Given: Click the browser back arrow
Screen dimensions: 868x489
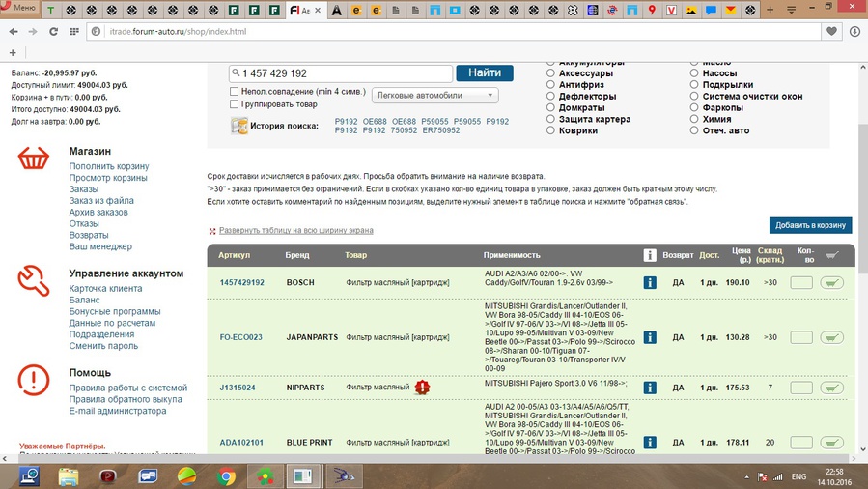Looking at the screenshot, I should (14, 32).
